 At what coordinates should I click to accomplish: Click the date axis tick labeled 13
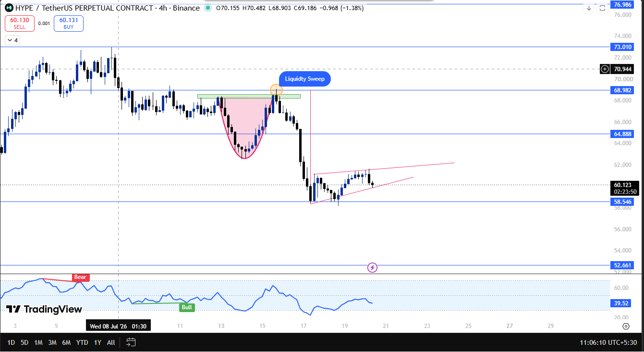coord(221,326)
